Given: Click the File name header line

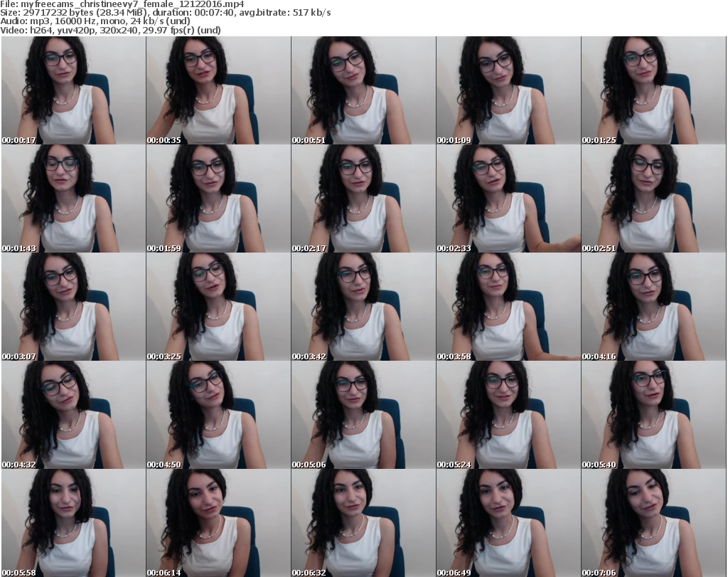Looking at the screenshot, I should coord(122,4).
